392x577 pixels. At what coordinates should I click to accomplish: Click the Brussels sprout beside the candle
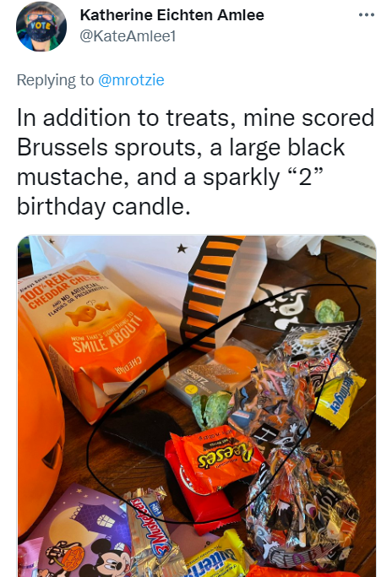pyautogui.click(x=210, y=409)
